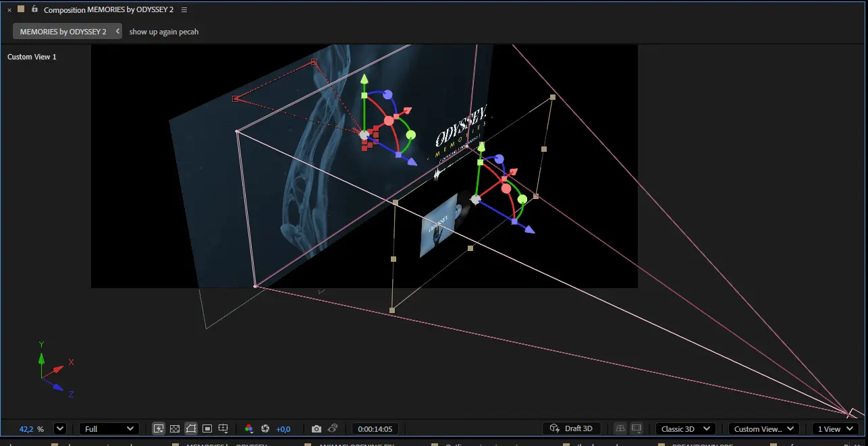Click lower gizmo green Y-axis arrow

click(482, 146)
